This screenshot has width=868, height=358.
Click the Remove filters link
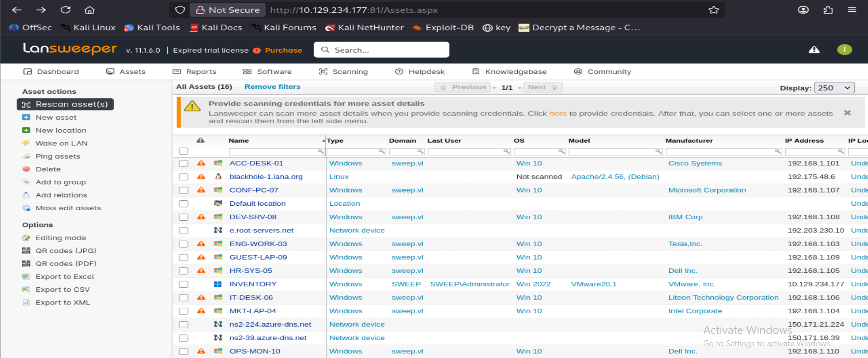point(272,87)
